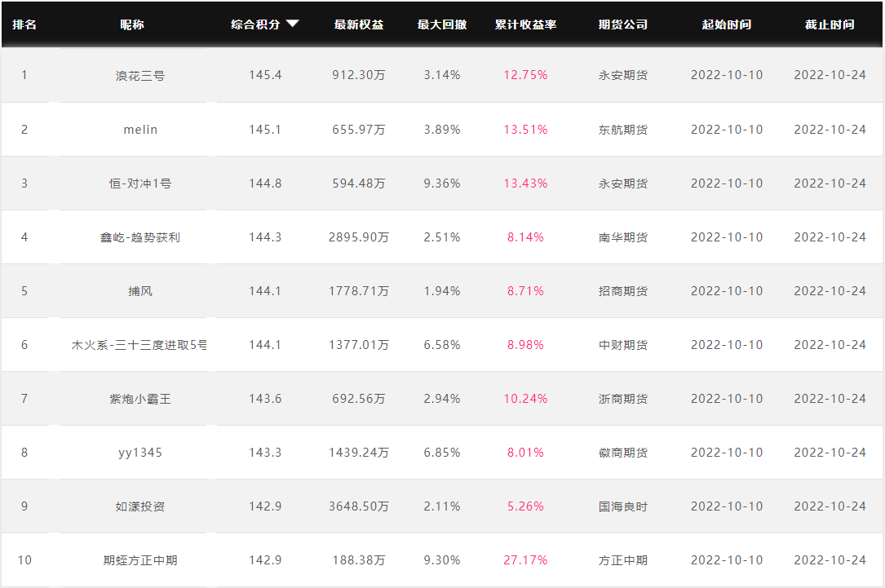Select equity 1377.01万 cell
Screen dimensions: 885x588
(359, 345)
